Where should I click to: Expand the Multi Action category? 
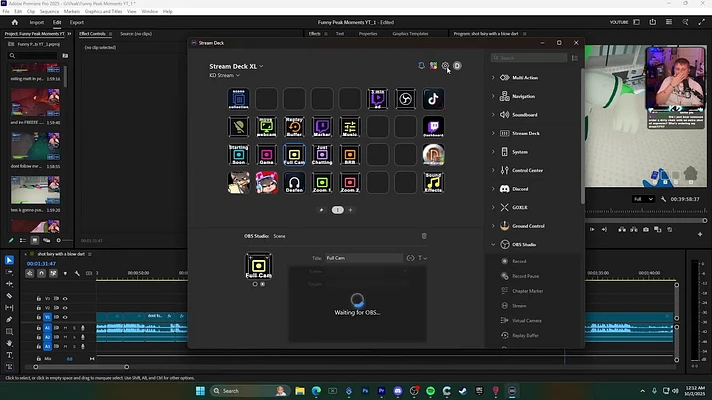tap(493, 78)
